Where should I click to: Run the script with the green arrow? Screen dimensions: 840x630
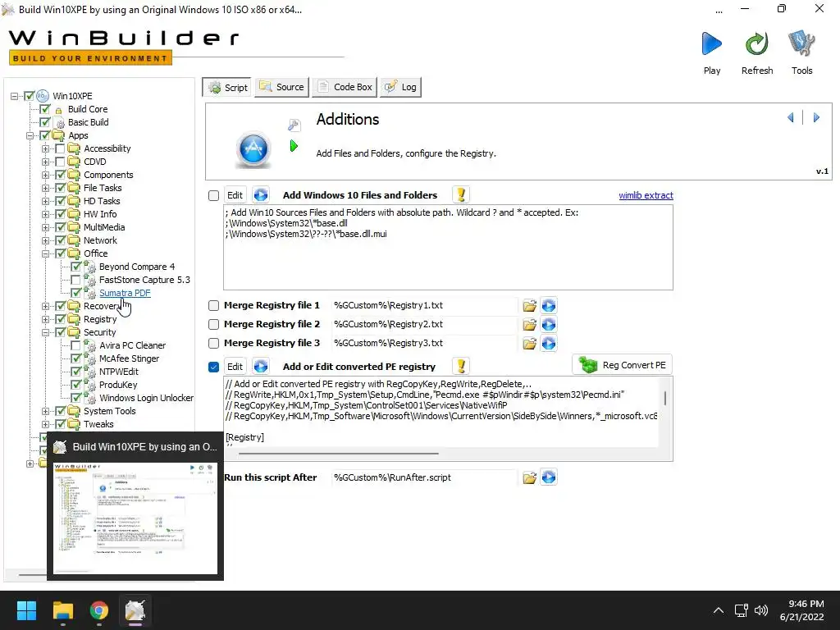click(294, 146)
